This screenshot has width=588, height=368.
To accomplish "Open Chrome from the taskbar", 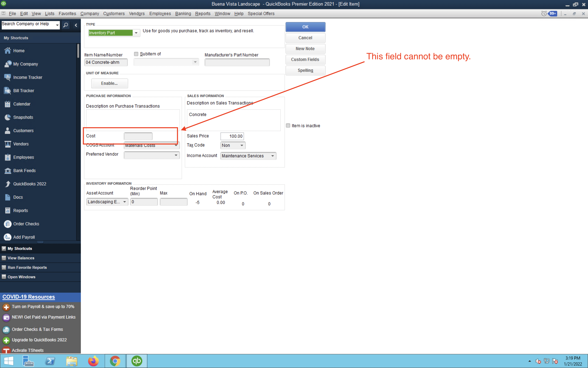I will 115,361.
